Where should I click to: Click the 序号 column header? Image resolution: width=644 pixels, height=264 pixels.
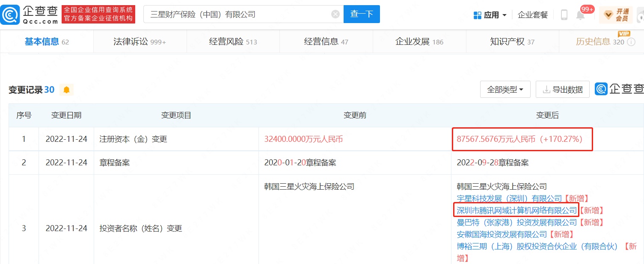(x=24, y=115)
